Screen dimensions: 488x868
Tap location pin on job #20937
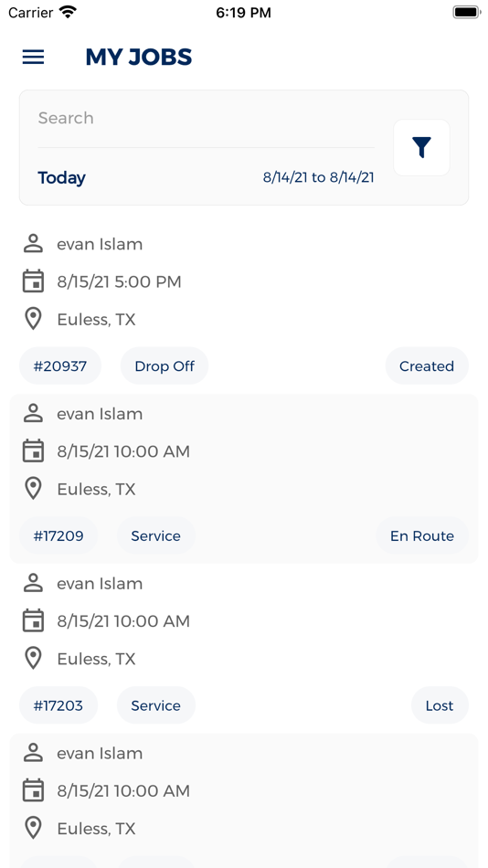click(33, 320)
